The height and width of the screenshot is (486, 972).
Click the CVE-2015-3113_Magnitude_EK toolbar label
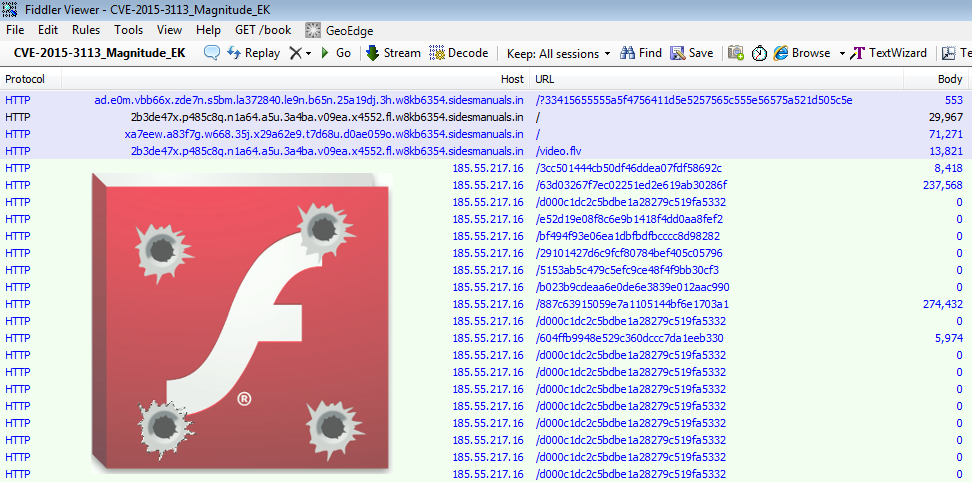[x=99, y=53]
